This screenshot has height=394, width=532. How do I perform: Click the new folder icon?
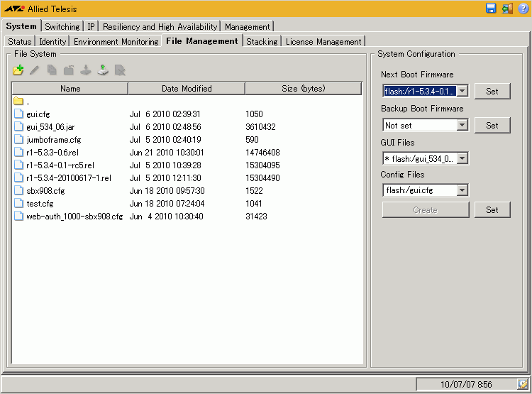tap(18, 70)
